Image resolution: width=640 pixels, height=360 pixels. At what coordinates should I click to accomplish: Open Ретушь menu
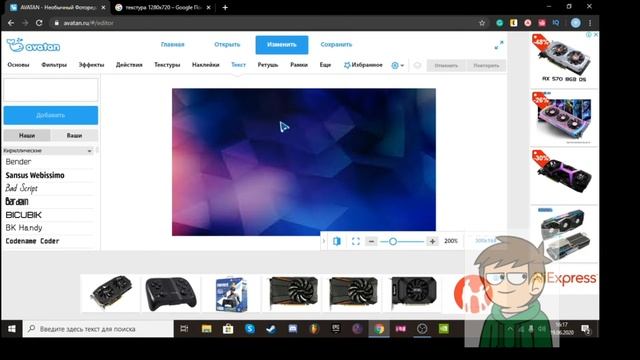pos(268,65)
